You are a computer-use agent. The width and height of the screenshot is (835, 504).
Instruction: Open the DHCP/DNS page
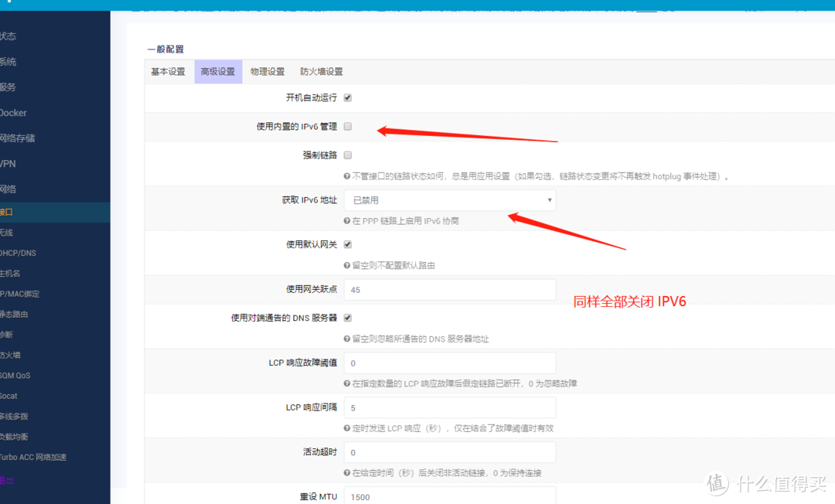19,252
